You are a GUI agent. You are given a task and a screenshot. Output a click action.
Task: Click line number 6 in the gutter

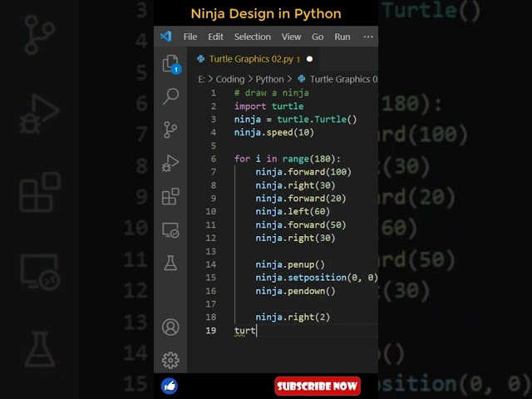(214, 159)
